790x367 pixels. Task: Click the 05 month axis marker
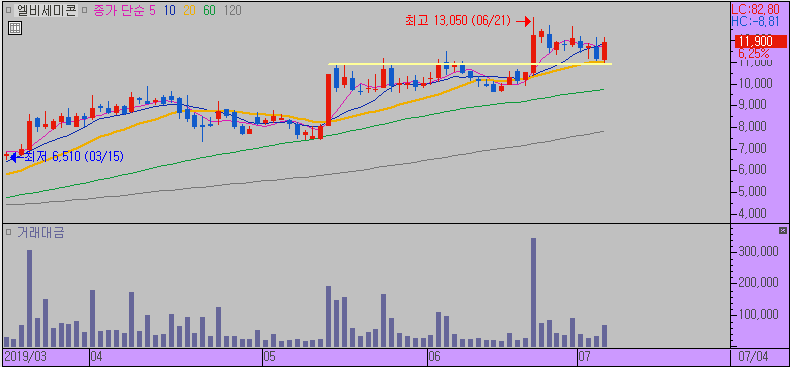(269, 357)
